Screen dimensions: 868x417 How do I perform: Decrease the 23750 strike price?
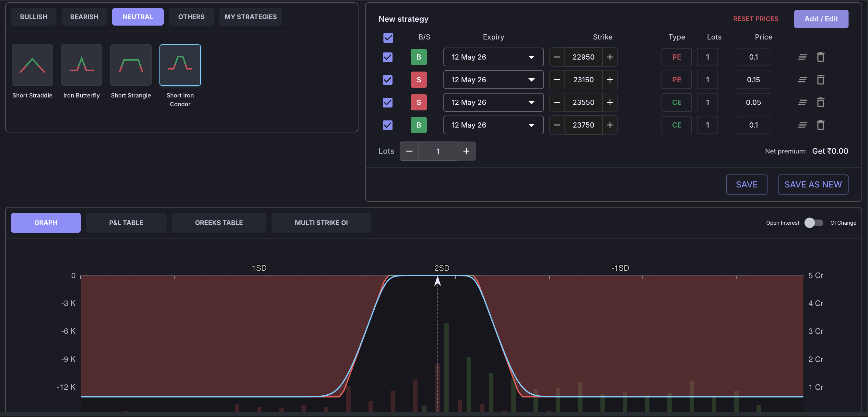tap(557, 125)
